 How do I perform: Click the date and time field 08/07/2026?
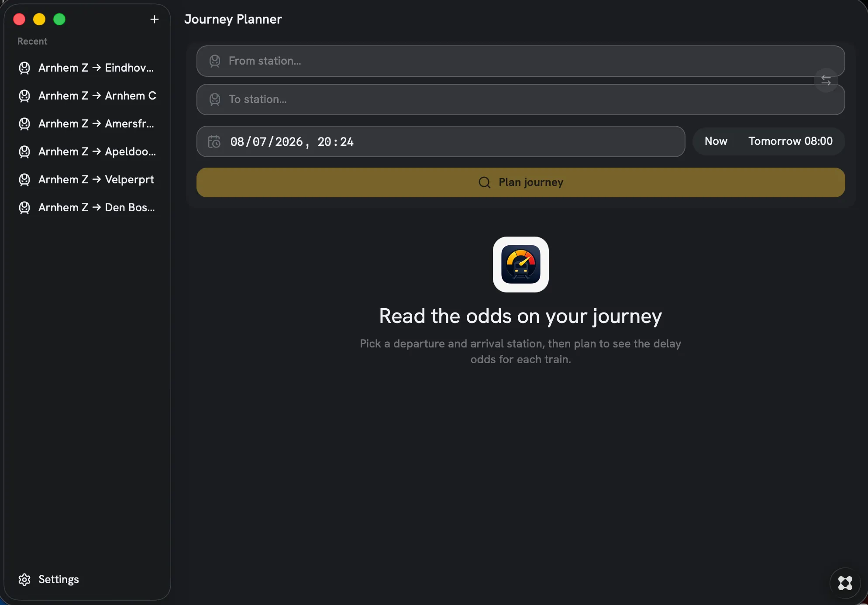point(441,141)
